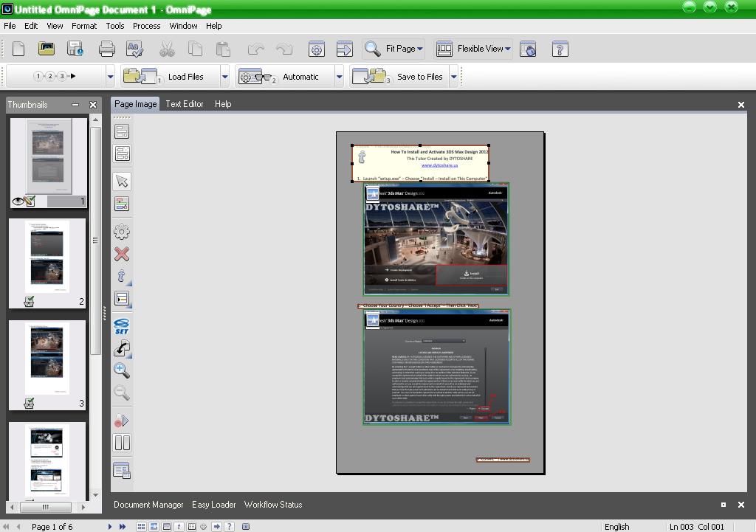Open the Flexible View dropdown
Viewport: 756px width, 532px height.
coord(508,49)
